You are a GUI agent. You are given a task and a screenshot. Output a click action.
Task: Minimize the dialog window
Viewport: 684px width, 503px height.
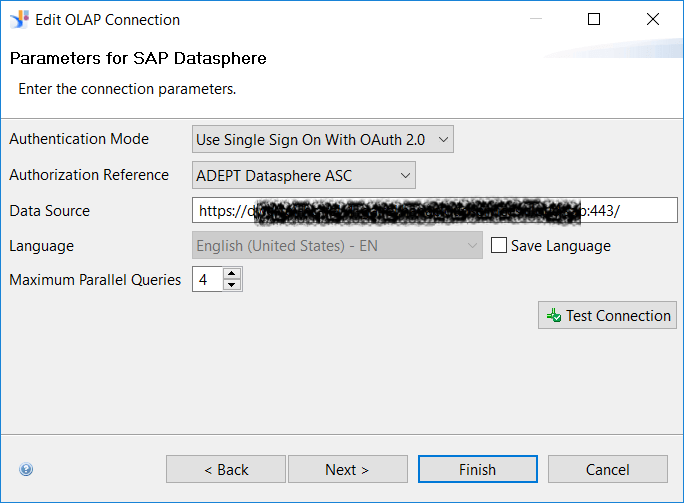pos(536,19)
